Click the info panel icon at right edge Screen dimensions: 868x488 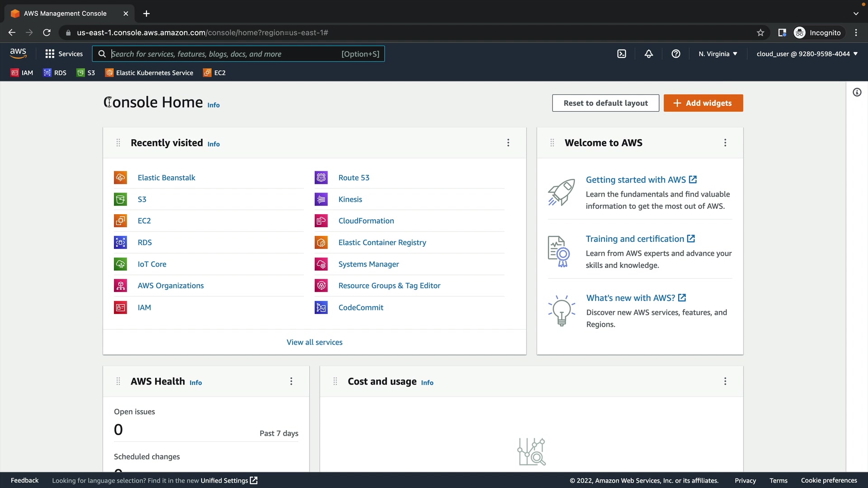(x=857, y=92)
